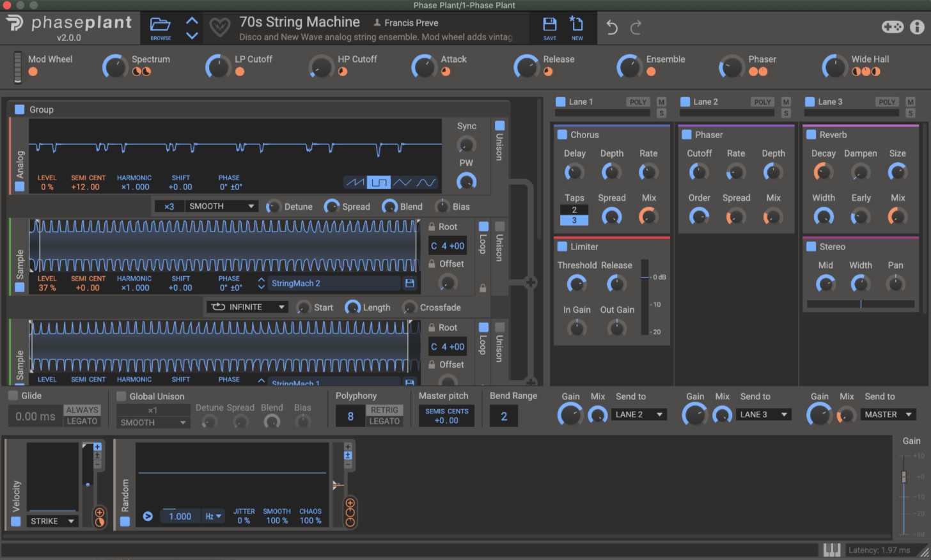Disable the Chorus effect

pyautogui.click(x=563, y=135)
